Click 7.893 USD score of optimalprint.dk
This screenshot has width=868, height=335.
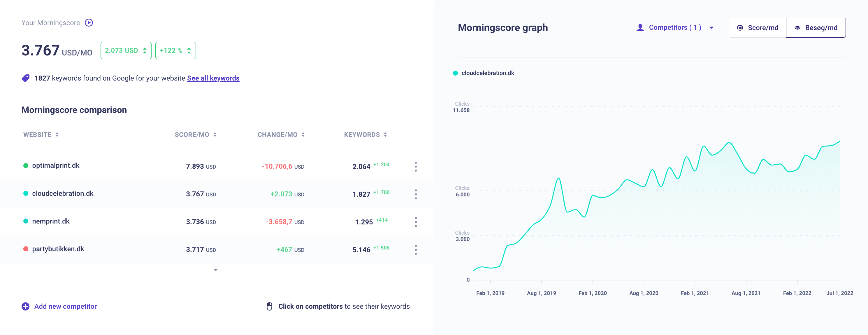(x=201, y=166)
